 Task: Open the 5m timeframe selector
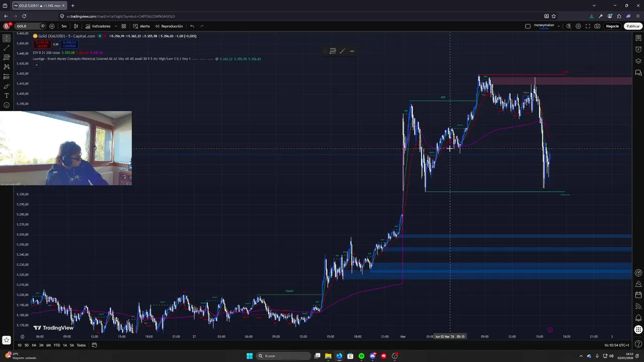coord(64,26)
